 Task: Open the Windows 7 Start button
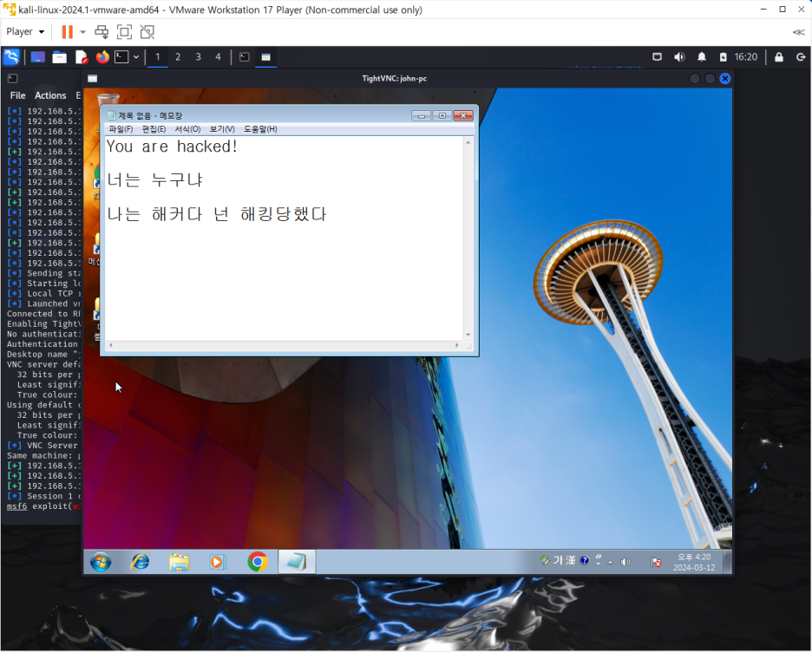tap(101, 562)
